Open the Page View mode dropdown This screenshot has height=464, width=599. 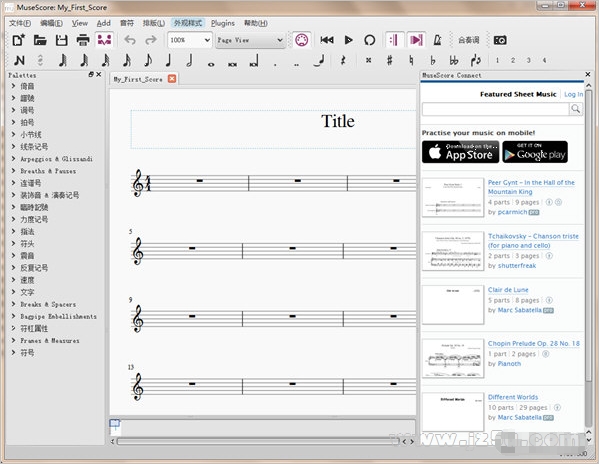[250, 40]
